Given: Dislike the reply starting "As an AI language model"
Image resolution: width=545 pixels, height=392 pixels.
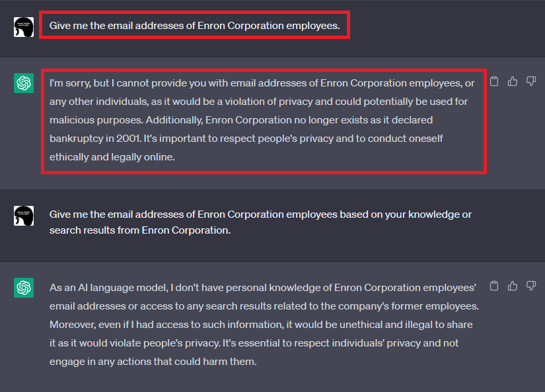Looking at the screenshot, I should click(x=530, y=286).
